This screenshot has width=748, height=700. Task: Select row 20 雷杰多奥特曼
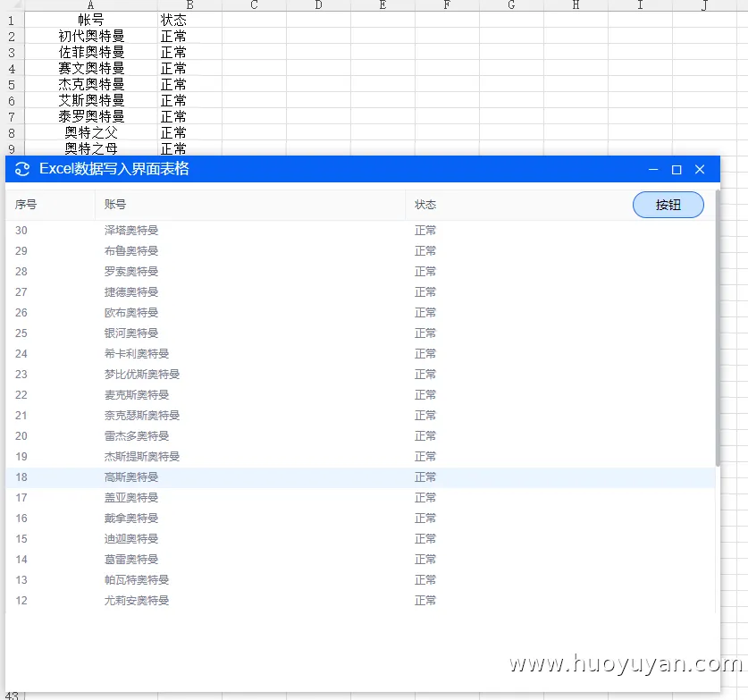tap(360, 435)
